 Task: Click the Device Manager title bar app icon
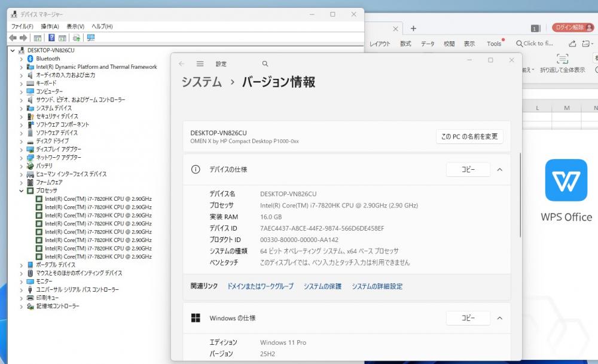click(x=14, y=14)
